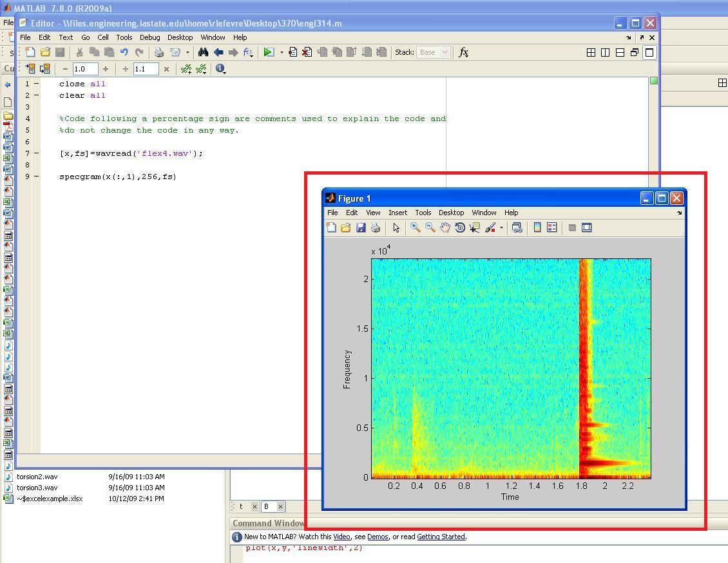Activate the Rotate 3D tool
Screen dimensions: 728x563
459,227
